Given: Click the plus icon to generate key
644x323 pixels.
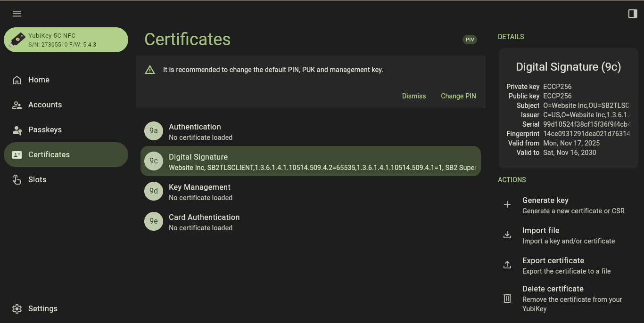Looking at the screenshot, I should [507, 204].
